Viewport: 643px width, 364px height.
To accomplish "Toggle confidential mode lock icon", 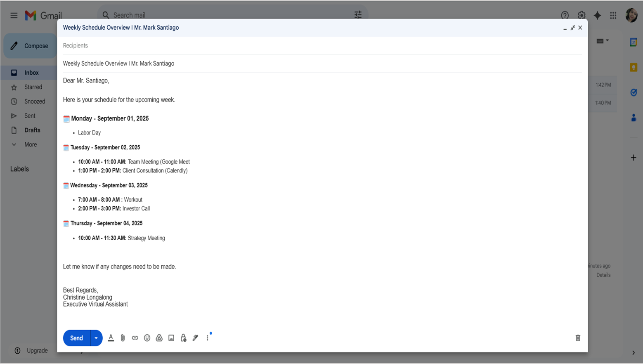I will coord(184,338).
